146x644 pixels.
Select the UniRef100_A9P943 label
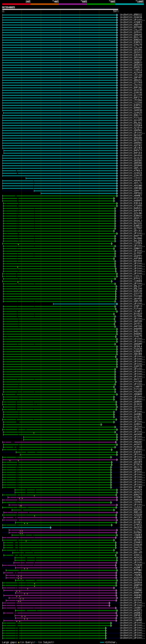[x=131, y=193]
